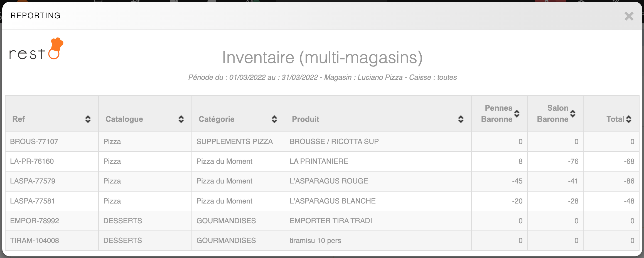Screen dimensions: 644x258
Task: Click the -76 Salon Baronne value
Action: pyautogui.click(x=573, y=161)
